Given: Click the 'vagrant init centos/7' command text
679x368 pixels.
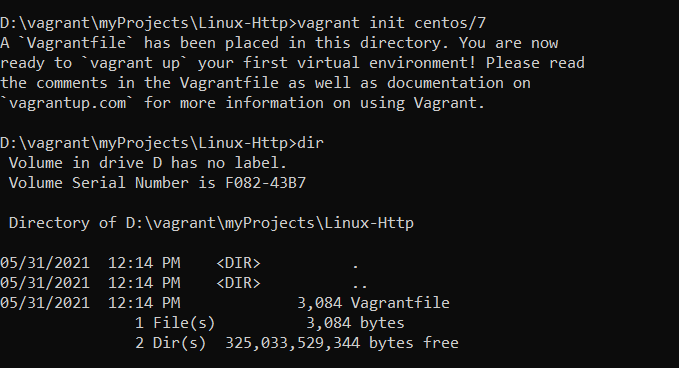Looking at the screenshot, I should (x=392, y=23).
